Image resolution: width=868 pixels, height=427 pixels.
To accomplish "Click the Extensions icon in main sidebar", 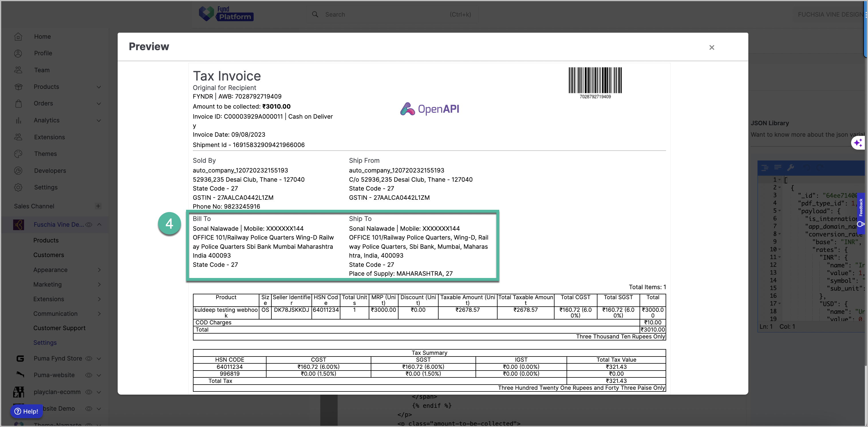I will [x=19, y=137].
